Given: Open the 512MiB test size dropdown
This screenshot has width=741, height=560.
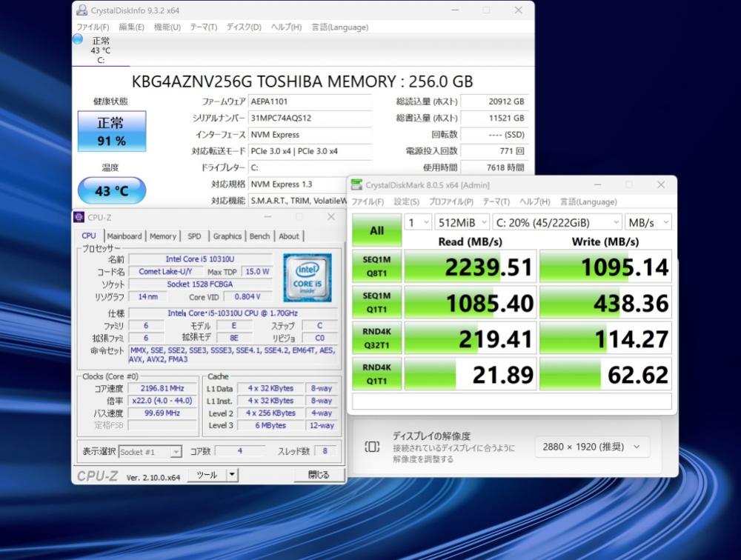Looking at the screenshot, I should [x=462, y=222].
